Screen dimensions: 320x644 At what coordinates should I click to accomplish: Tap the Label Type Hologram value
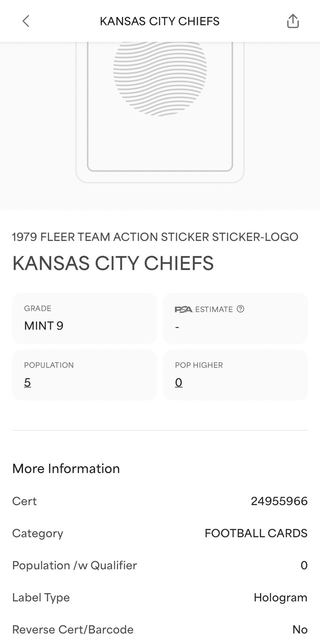click(281, 598)
